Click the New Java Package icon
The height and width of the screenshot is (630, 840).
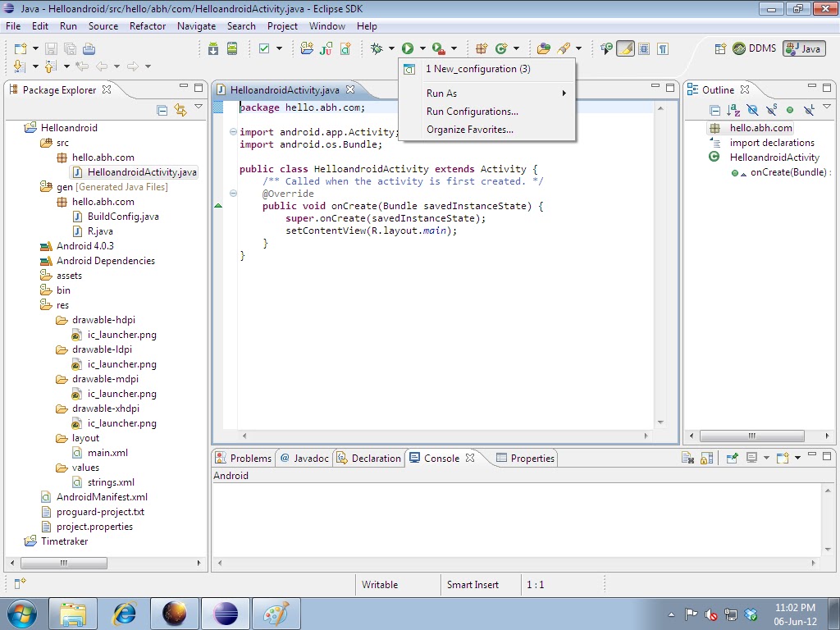point(481,48)
